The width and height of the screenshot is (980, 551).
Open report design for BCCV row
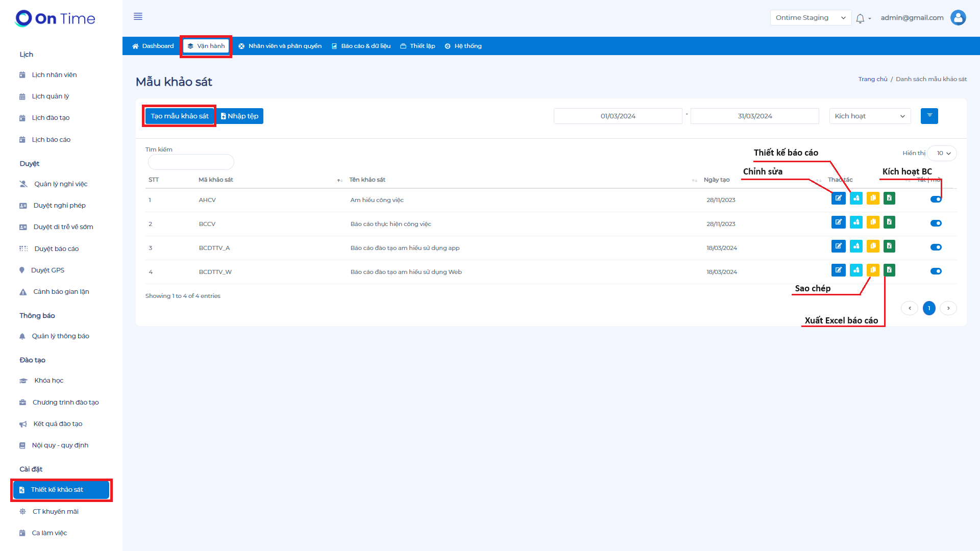coord(856,222)
